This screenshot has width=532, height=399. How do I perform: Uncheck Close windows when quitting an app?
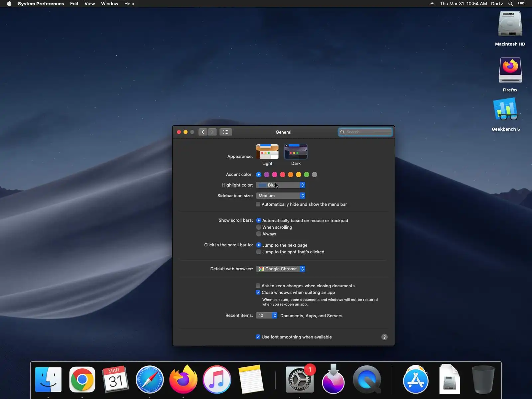(x=258, y=292)
